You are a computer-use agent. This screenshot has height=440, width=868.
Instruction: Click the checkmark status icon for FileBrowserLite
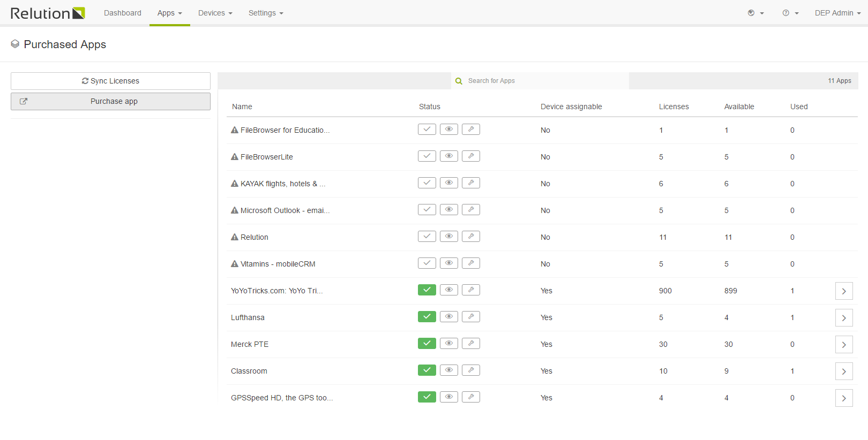pyautogui.click(x=427, y=156)
